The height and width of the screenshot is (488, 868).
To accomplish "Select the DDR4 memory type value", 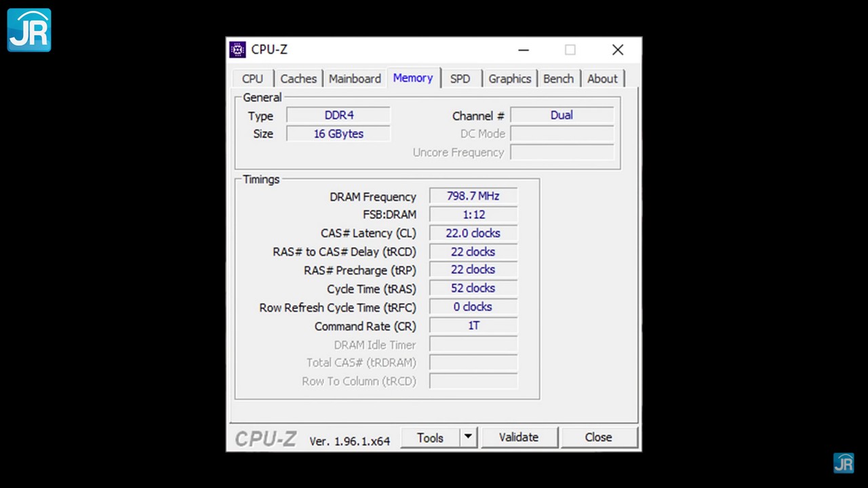I will tap(338, 115).
